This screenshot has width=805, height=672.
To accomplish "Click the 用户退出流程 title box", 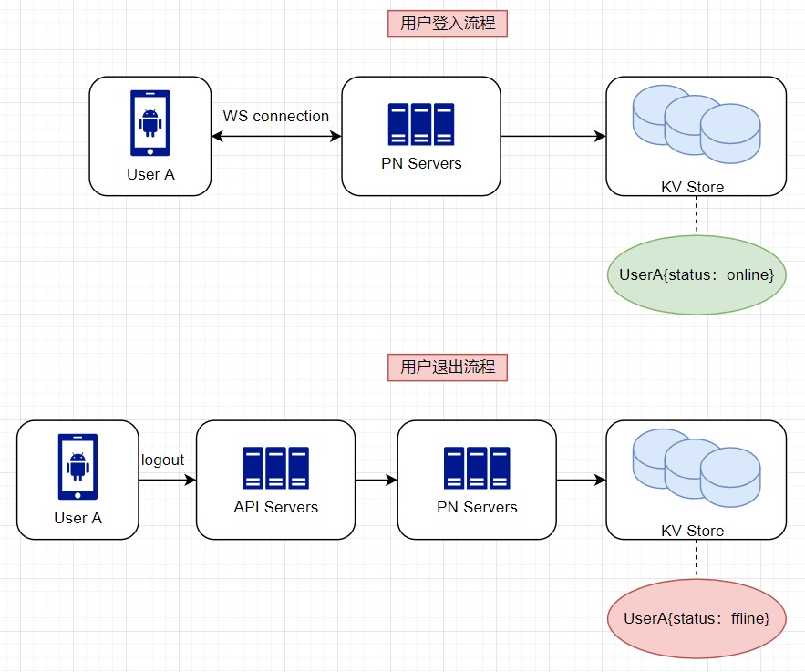I will click(x=448, y=367).
